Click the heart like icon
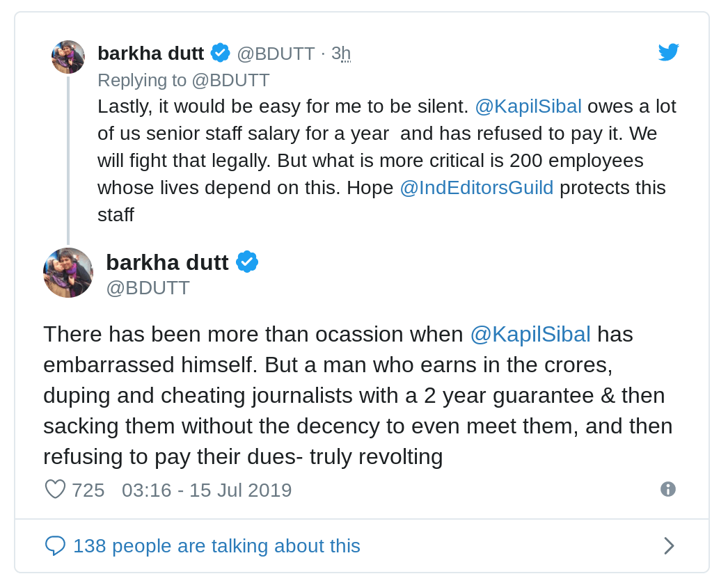Screen dimensions: 728x583 (55, 490)
